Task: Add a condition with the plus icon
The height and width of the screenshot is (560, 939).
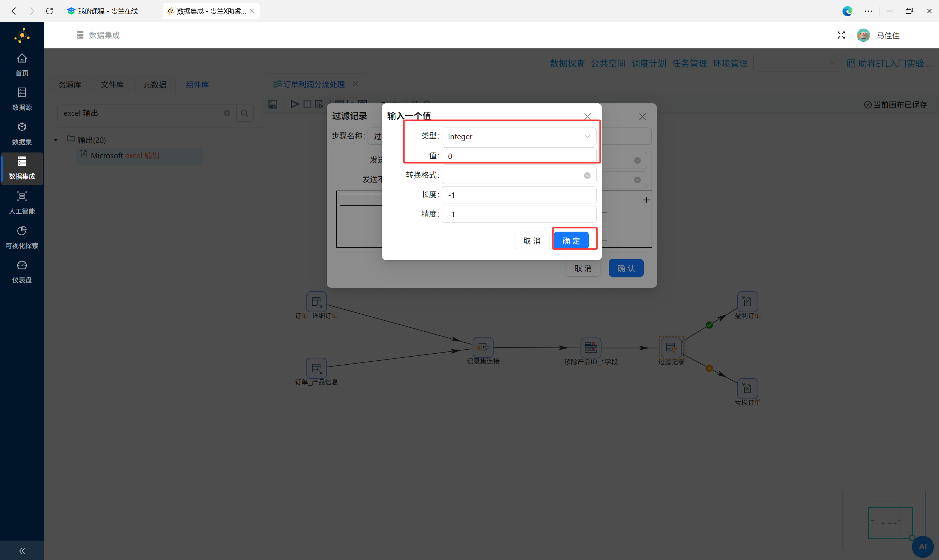Action: 646,200
